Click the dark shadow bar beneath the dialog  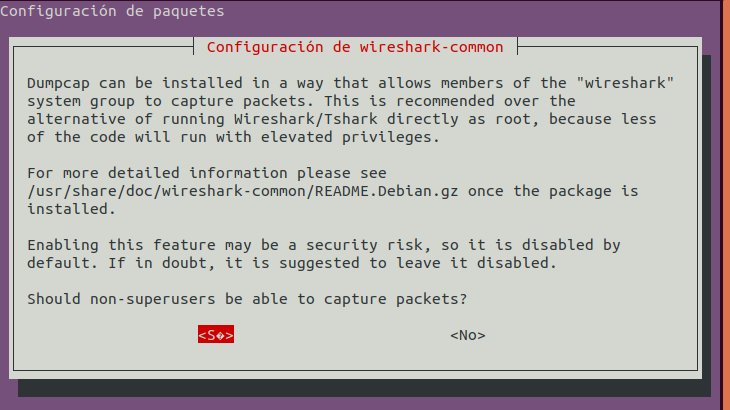pyautogui.click(x=364, y=388)
